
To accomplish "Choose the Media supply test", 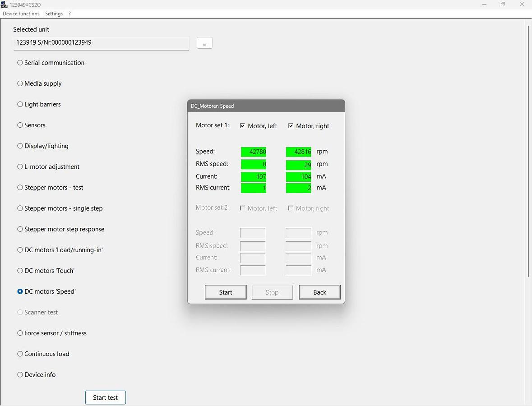I will click(x=20, y=83).
